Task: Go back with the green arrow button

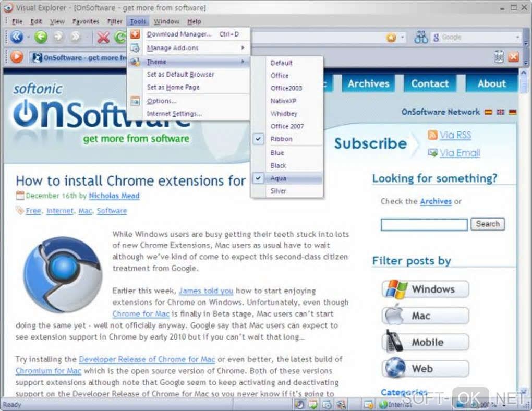Action: [41, 37]
